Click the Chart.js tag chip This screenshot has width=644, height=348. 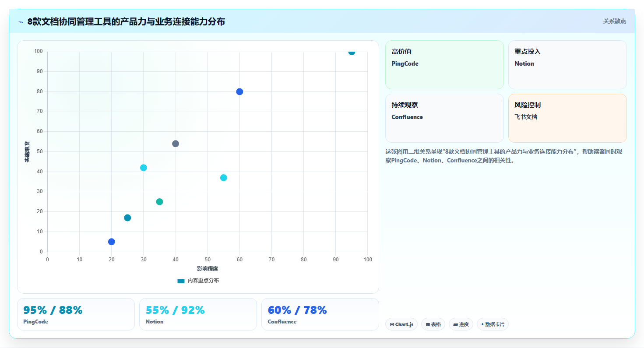[x=401, y=324]
